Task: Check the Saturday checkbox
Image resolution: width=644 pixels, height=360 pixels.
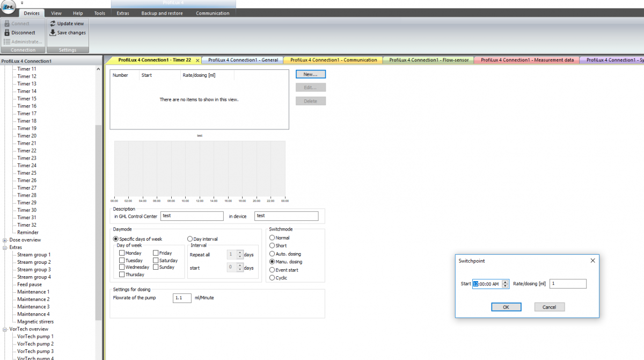Action: (156, 260)
